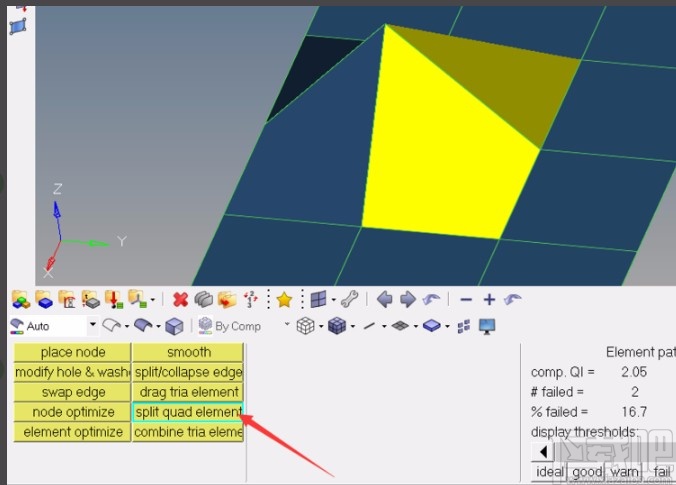Image resolution: width=676 pixels, height=485 pixels.
Task: Click the good threshold swatch
Action: pos(586,472)
